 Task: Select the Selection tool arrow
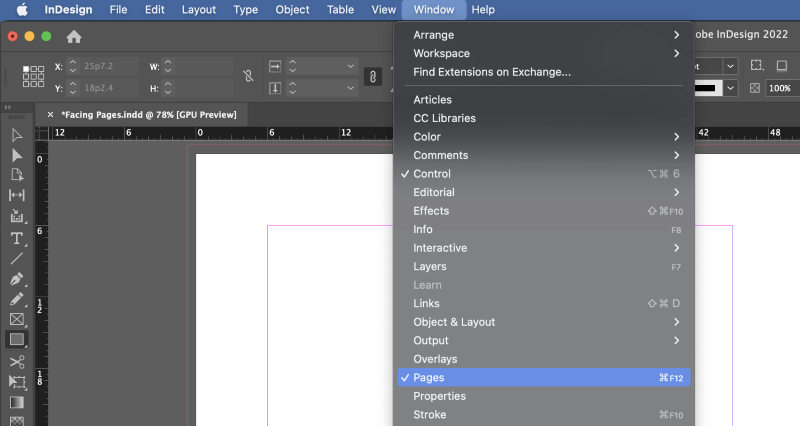point(16,135)
